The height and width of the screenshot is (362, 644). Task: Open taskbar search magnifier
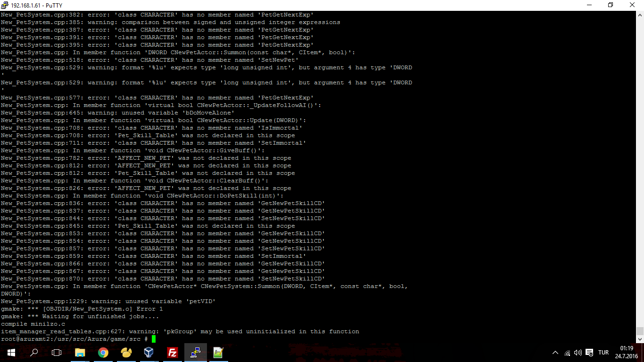coord(34,352)
